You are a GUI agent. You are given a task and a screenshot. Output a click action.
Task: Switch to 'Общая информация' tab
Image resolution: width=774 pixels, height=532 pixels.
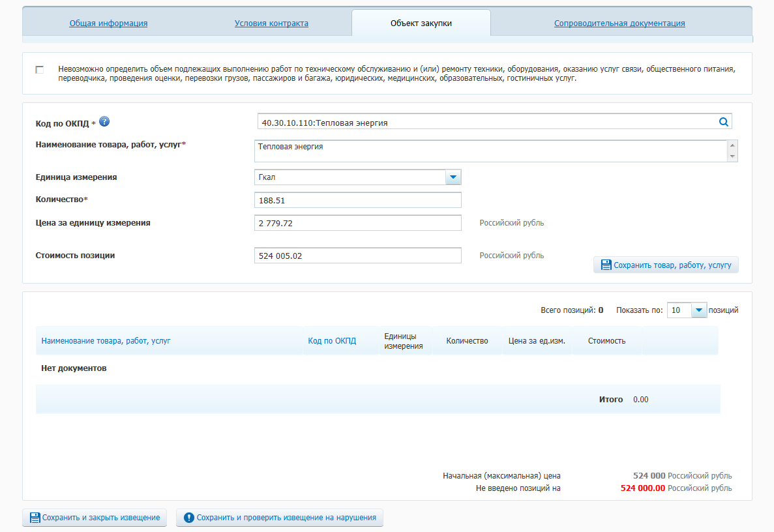click(108, 23)
